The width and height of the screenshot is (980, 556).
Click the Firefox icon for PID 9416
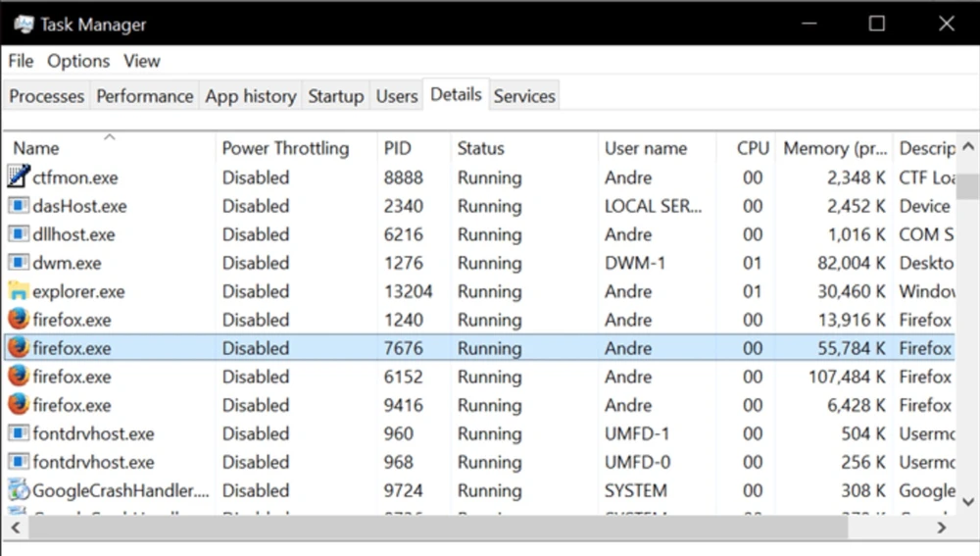pyautogui.click(x=19, y=405)
